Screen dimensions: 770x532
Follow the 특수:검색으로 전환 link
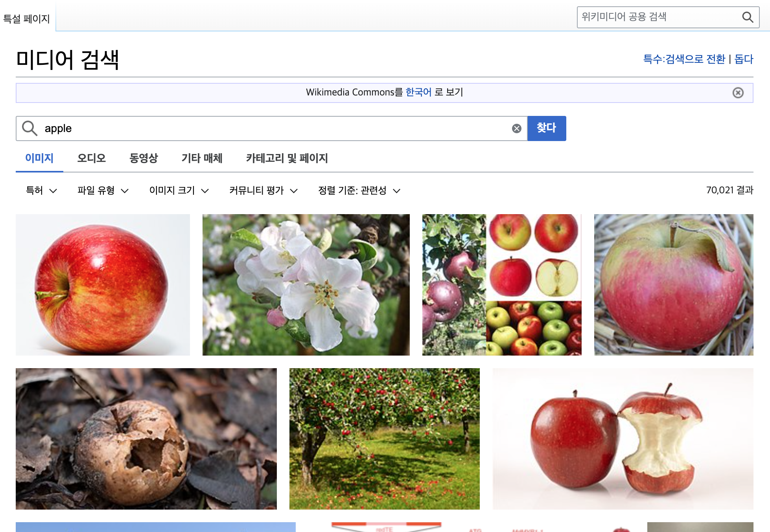684,59
